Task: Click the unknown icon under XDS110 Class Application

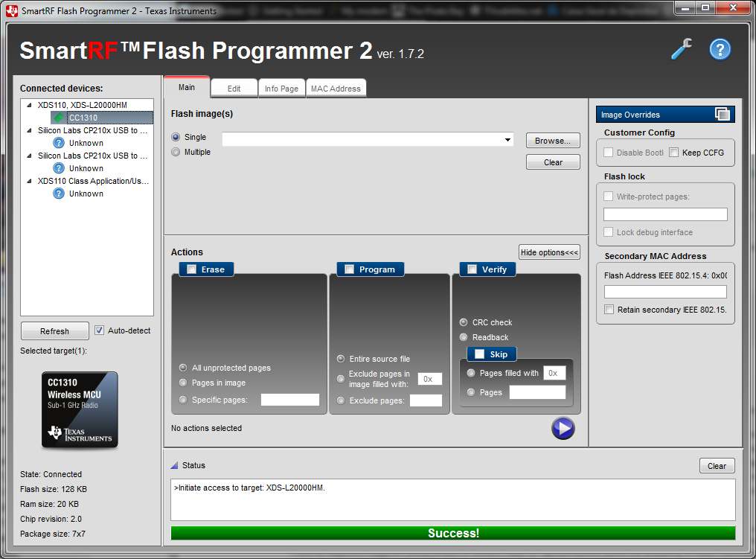Action: click(58, 194)
